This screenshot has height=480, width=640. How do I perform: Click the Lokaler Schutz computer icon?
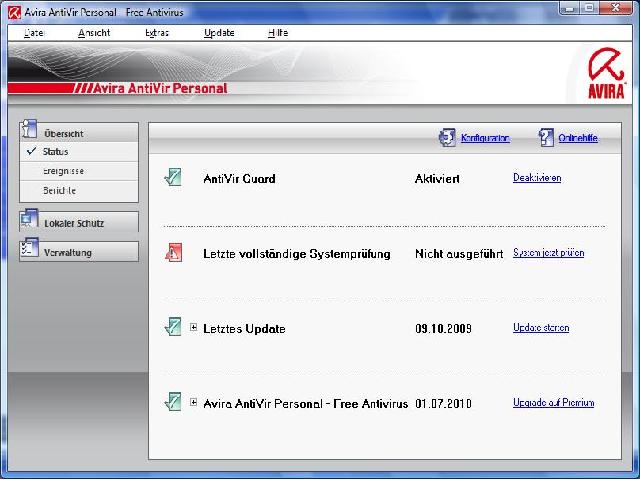coord(29,220)
